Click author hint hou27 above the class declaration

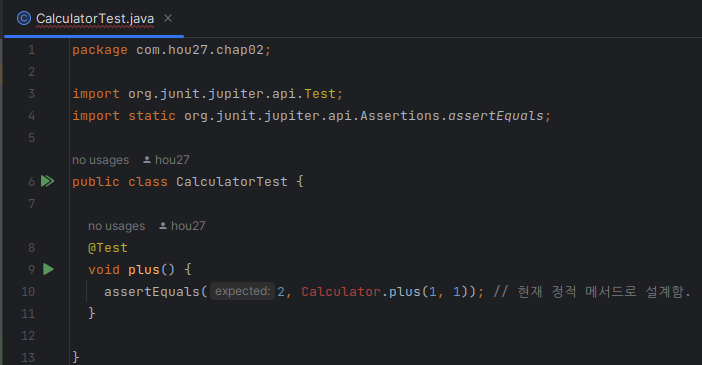pos(166,160)
